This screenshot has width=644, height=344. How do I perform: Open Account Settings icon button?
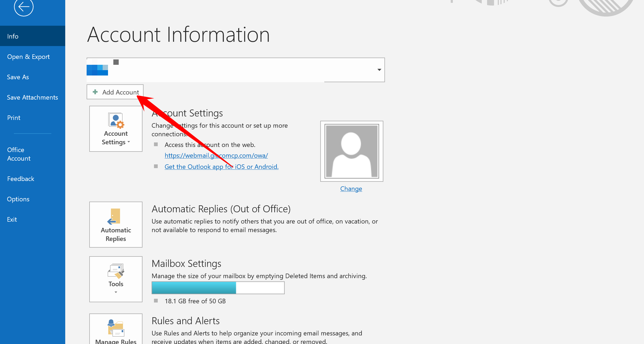click(116, 120)
